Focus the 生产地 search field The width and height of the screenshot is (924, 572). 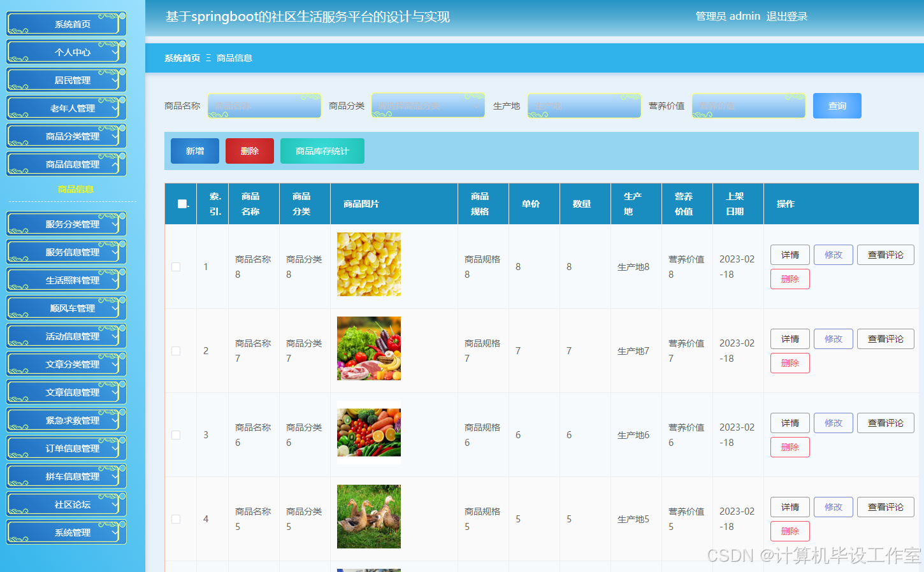click(584, 106)
